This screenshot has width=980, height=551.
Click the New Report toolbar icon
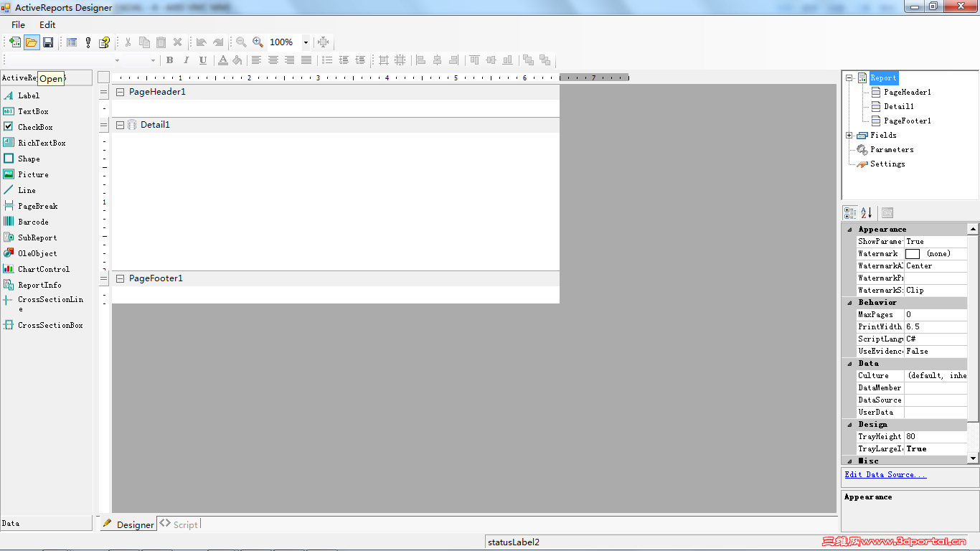15,42
